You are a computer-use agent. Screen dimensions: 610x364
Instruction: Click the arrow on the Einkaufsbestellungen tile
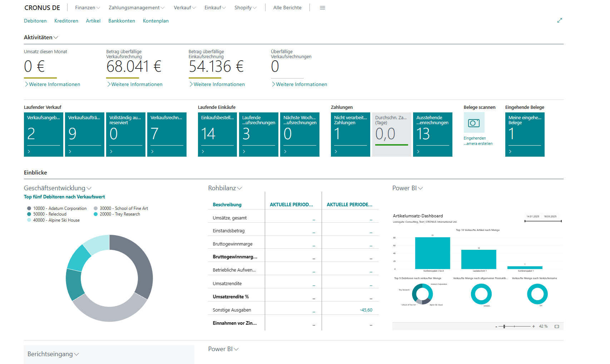click(x=203, y=152)
